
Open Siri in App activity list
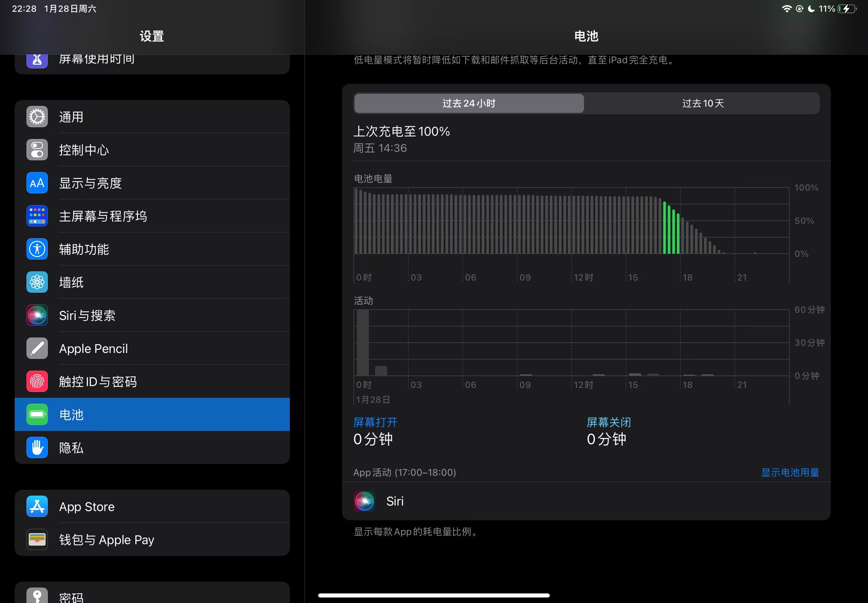pos(395,502)
